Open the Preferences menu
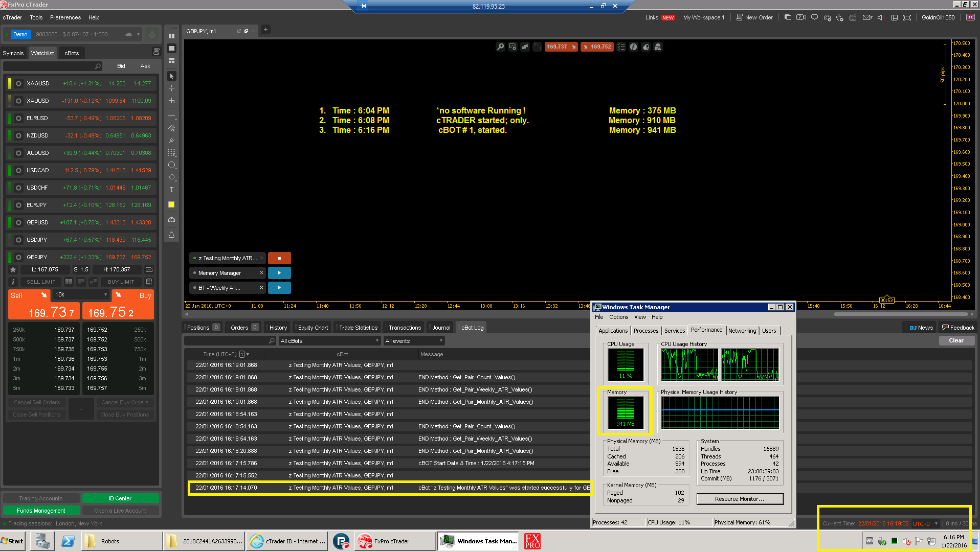Image resolution: width=980 pixels, height=552 pixels. point(65,17)
